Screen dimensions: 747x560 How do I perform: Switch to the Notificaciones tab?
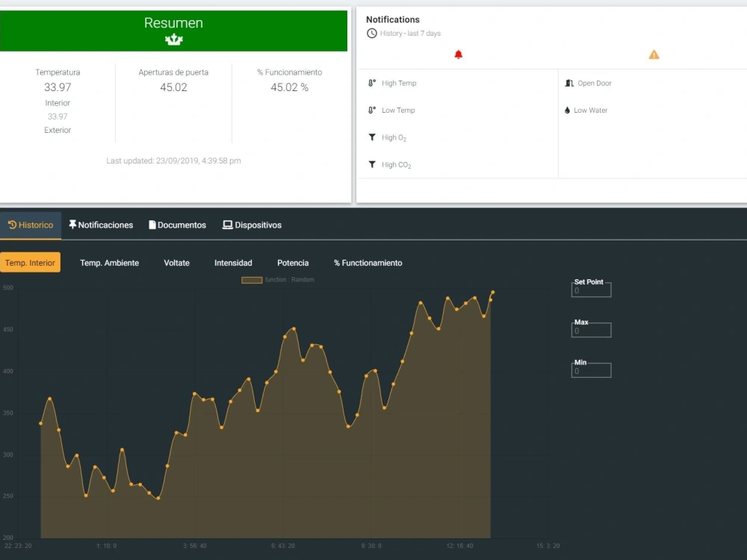(x=101, y=225)
